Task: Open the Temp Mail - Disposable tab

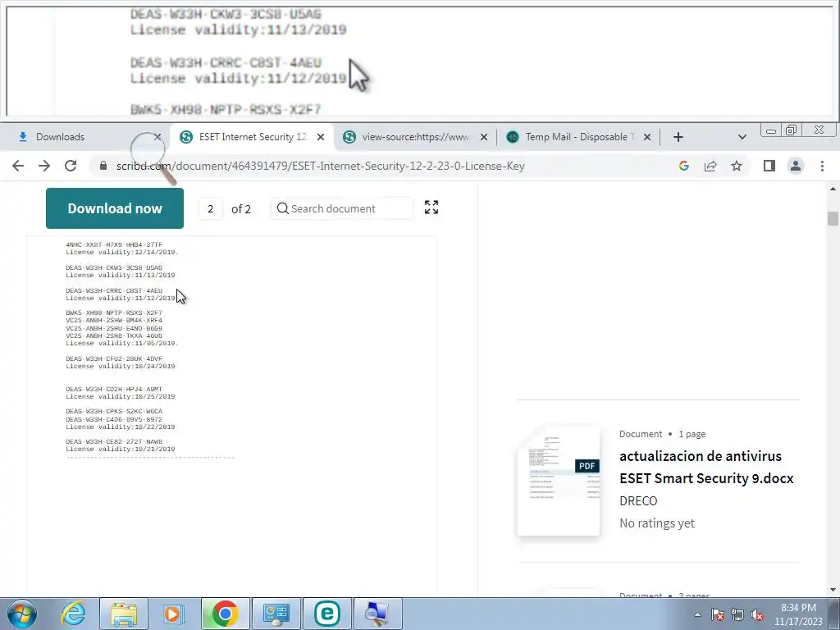Action: 580,137
